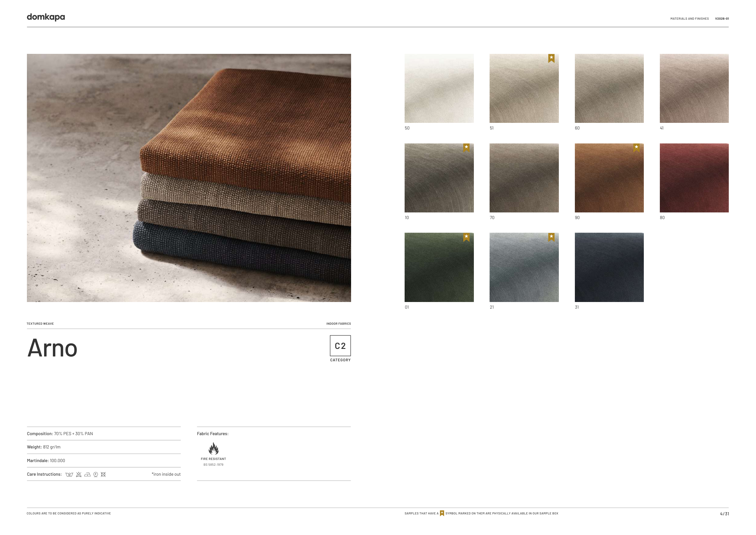The width and height of the screenshot is (756, 535).
Task: Select the dark navy swatch 31
Action: click(x=609, y=267)
